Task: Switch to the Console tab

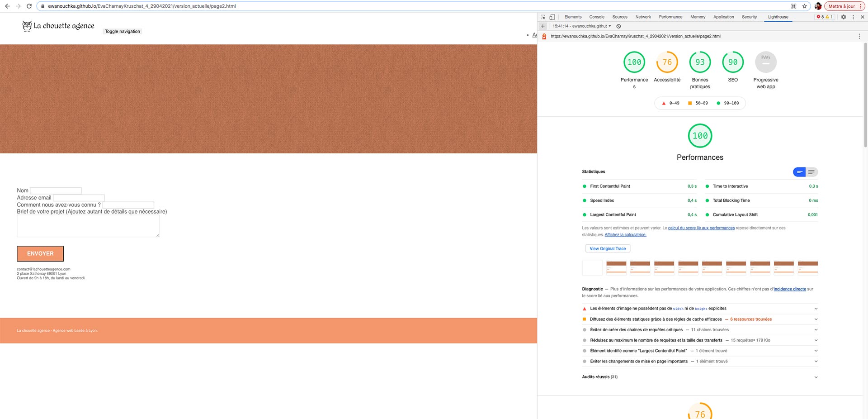Action: click(x=596, y=17)
